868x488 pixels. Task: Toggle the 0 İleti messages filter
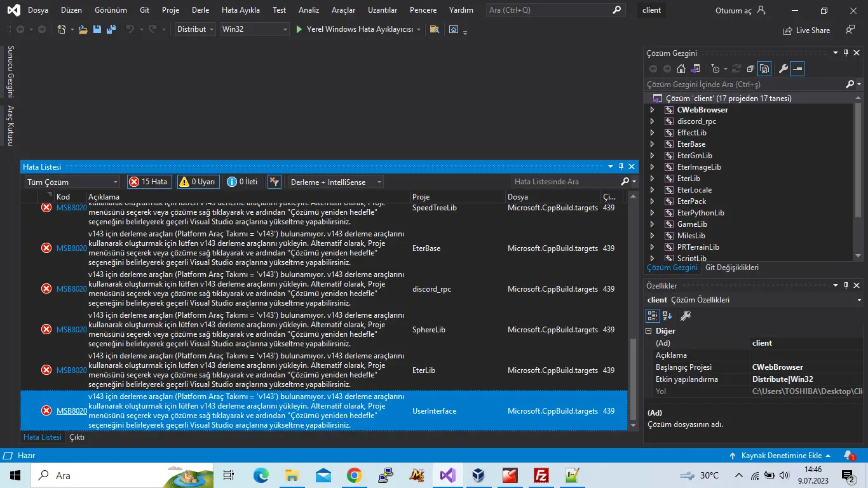coord(243,182)
